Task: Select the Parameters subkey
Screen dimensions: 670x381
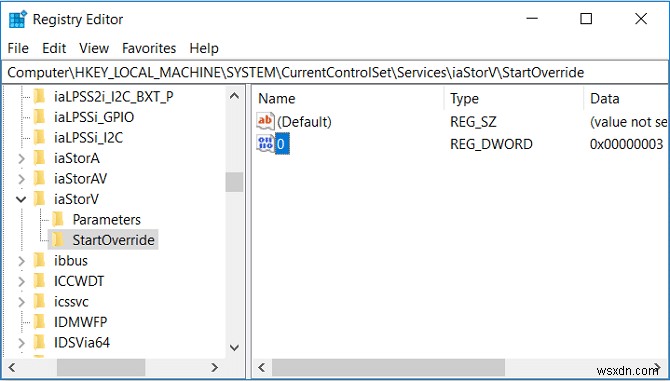Action: coord(106,220)
